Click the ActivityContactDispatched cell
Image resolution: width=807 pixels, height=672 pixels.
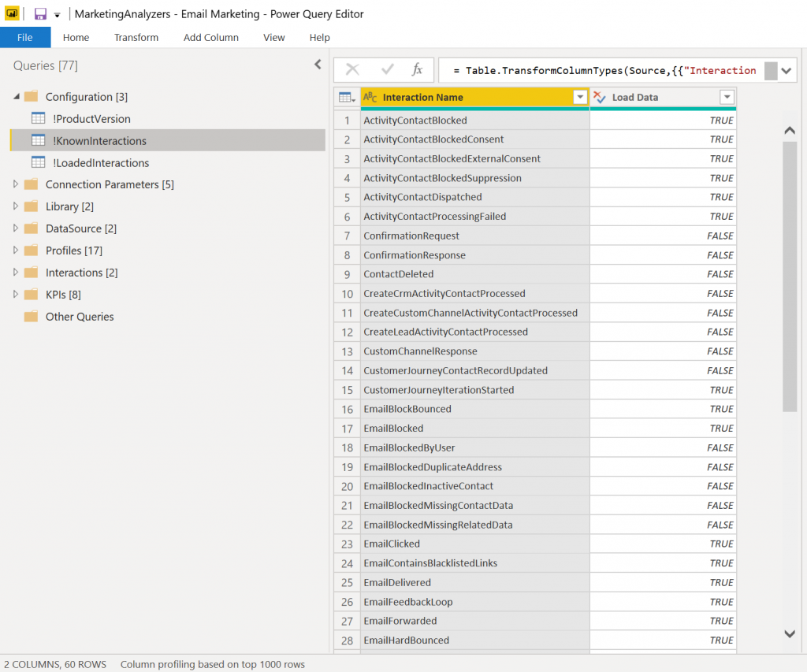point(475,197)
